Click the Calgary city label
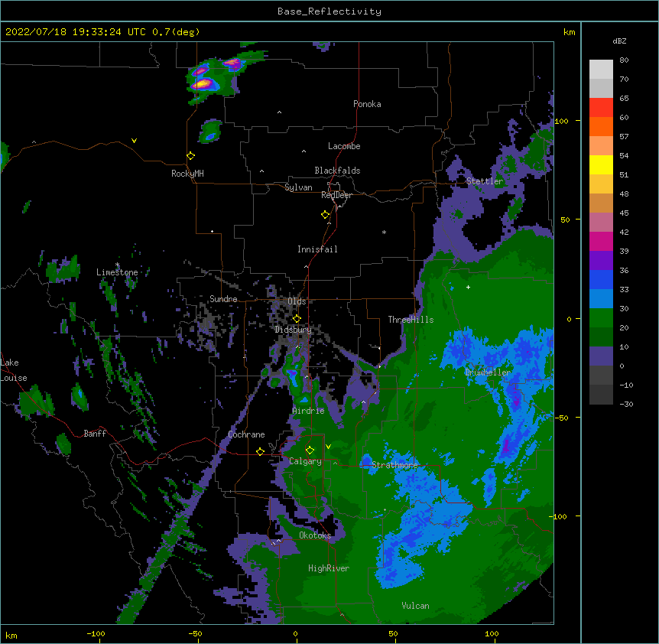 [305, 461]
